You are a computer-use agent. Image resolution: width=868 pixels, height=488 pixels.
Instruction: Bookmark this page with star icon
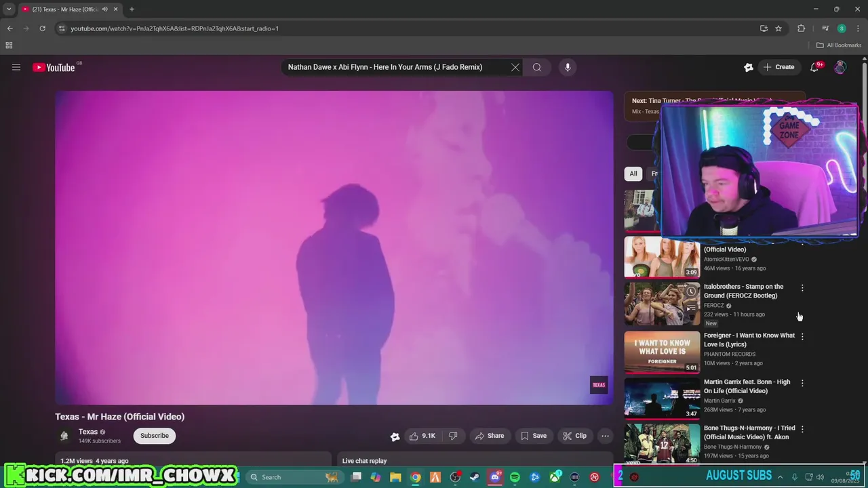[x=778, y=28]
